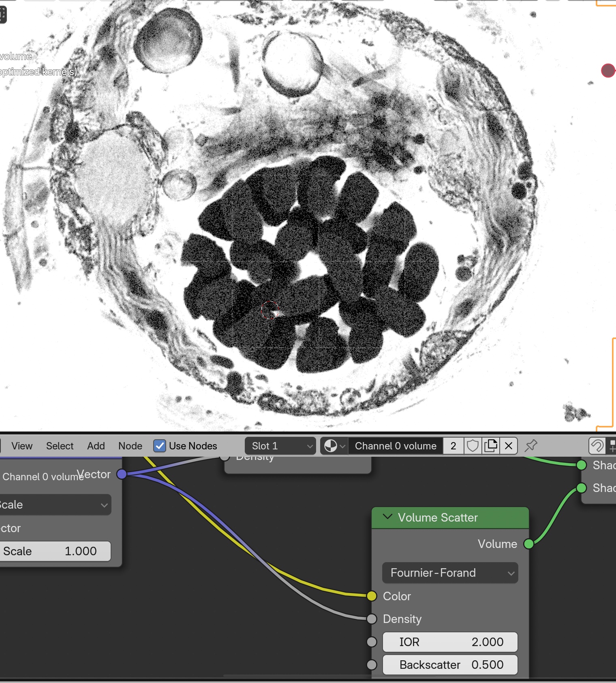Screen dimensions: 616x683
Task: Open the Fournier-Forand phase dropdown
Action: (450, 573)
